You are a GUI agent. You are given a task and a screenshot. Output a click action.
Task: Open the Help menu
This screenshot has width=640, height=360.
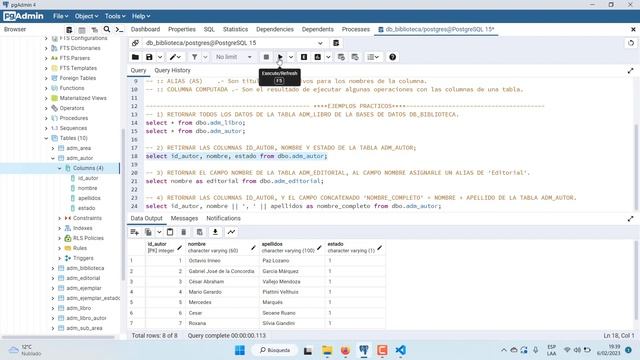[x=141, y=16]
